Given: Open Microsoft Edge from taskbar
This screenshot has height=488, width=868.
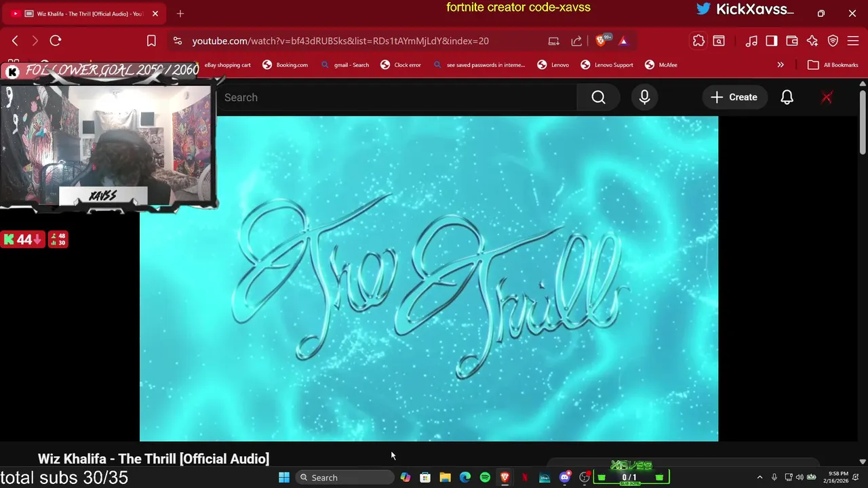Looking at the screenshot, I should 465,477.
